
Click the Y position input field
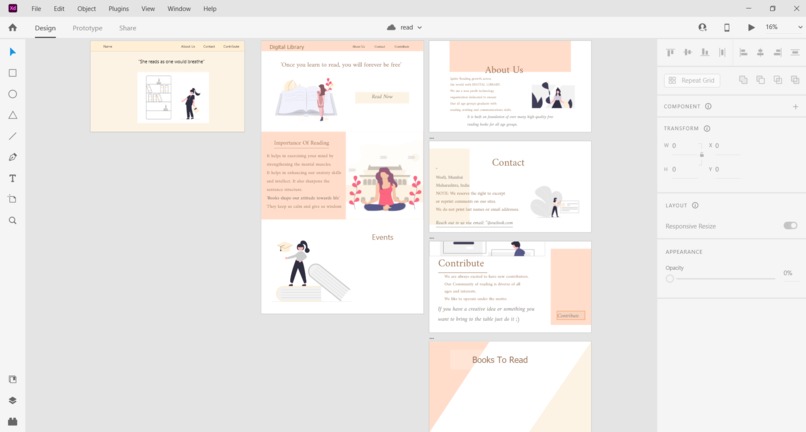[728, 169]
